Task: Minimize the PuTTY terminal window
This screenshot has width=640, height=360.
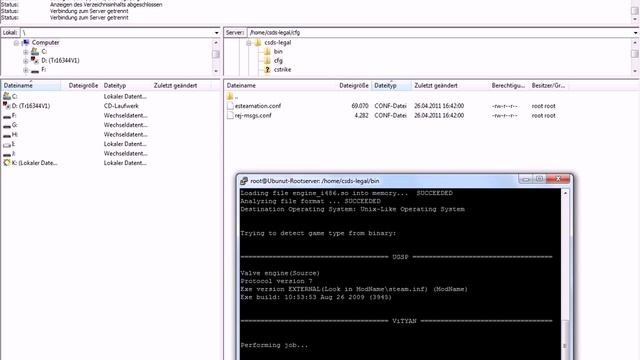Action: tap(525, 179)
